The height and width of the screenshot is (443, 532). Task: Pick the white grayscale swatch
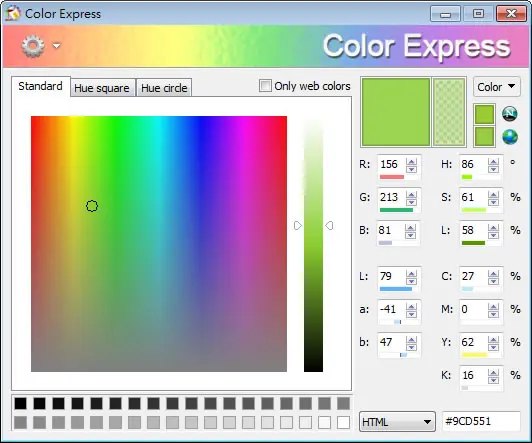pyautogui.click(x=343, y=423)
